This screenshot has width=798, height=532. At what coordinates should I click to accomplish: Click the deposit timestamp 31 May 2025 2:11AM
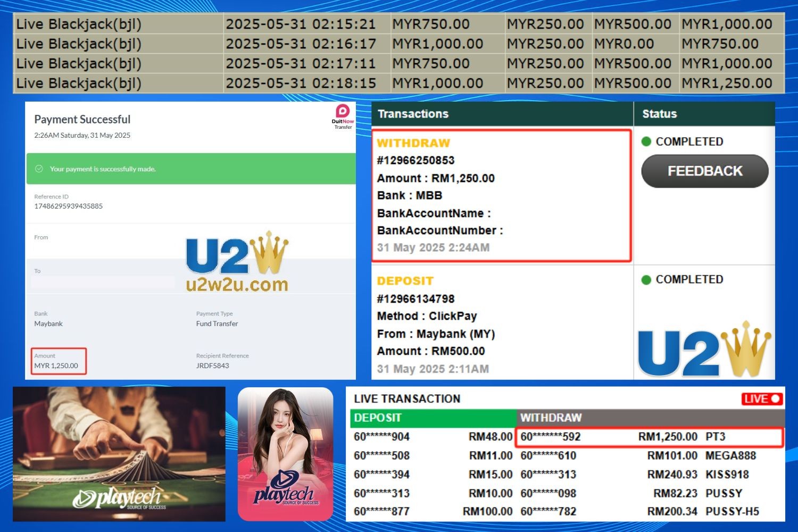pos(433,369)
